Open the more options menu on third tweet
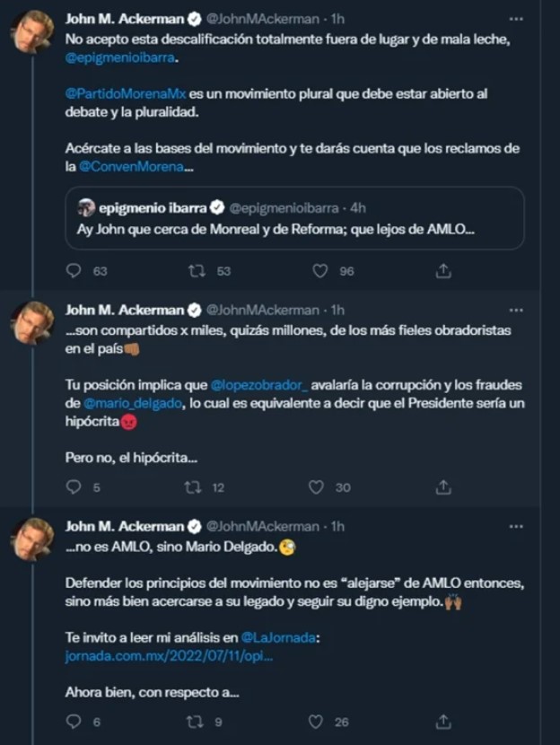Screen dimensions: 560x745 tap(516, 527)
